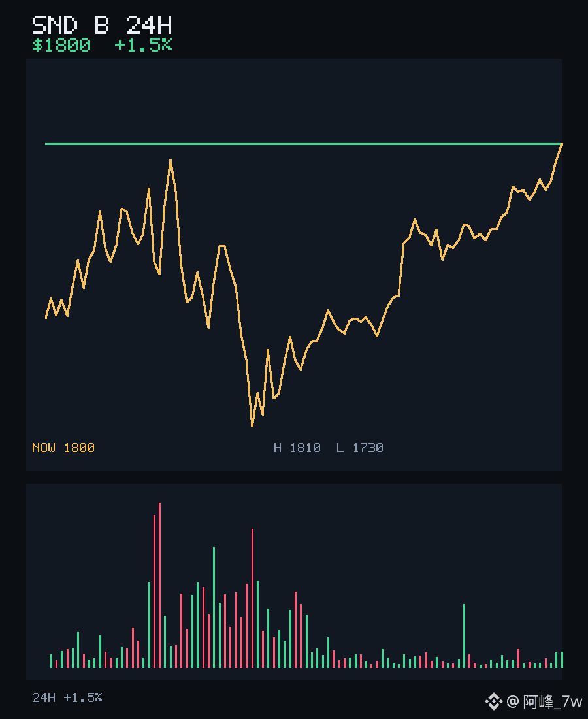This screenshot has width=588, height=719.
Task: Click the isolated tall green bar on right
Action: click(x=465, y=635)
